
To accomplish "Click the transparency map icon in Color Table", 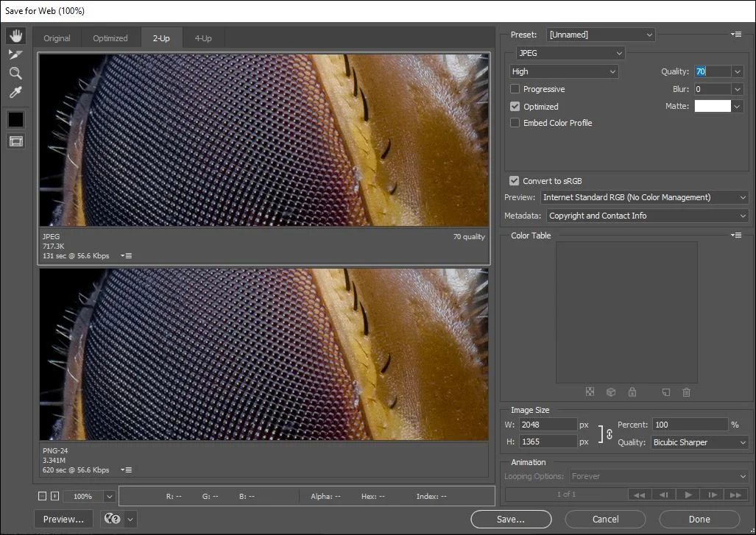I will (x=590, y=392).
